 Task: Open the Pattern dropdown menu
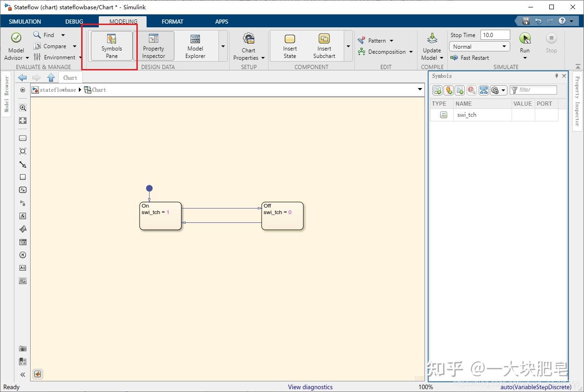tap(391, 40)
